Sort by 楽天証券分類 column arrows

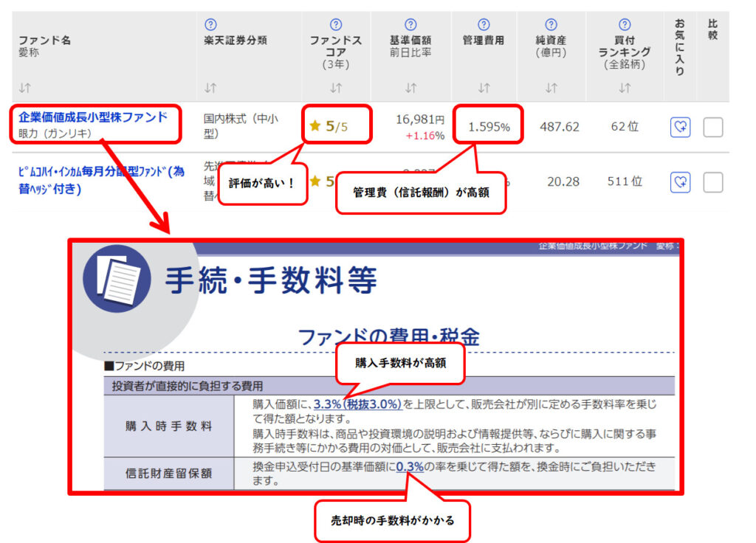tap(210, 89)
